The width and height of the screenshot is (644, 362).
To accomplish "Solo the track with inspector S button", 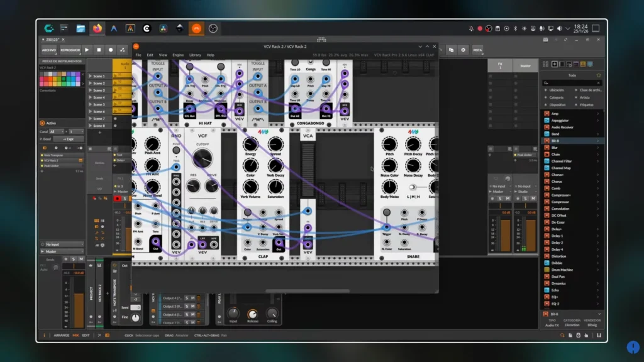I will 74,260.
